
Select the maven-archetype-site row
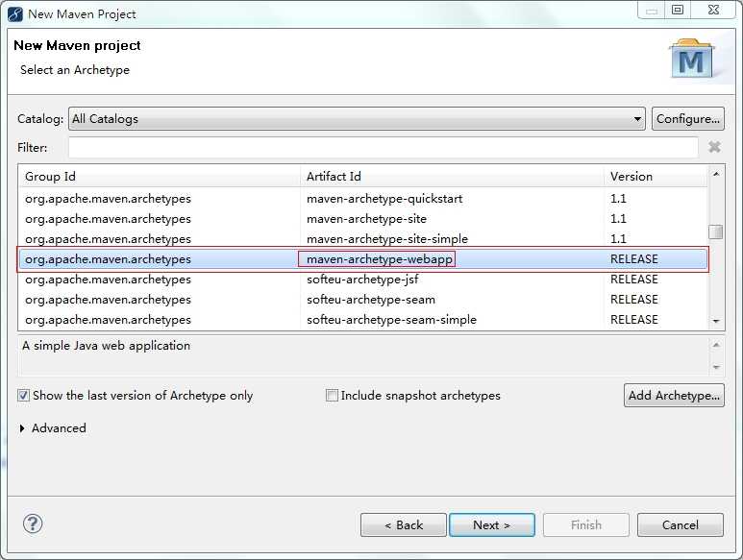pos(363,219)
